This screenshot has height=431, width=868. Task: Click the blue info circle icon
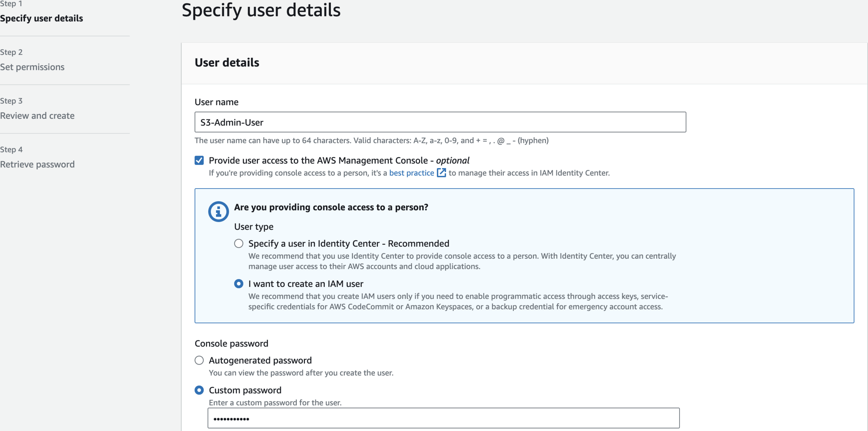click(x=218, y=211)
